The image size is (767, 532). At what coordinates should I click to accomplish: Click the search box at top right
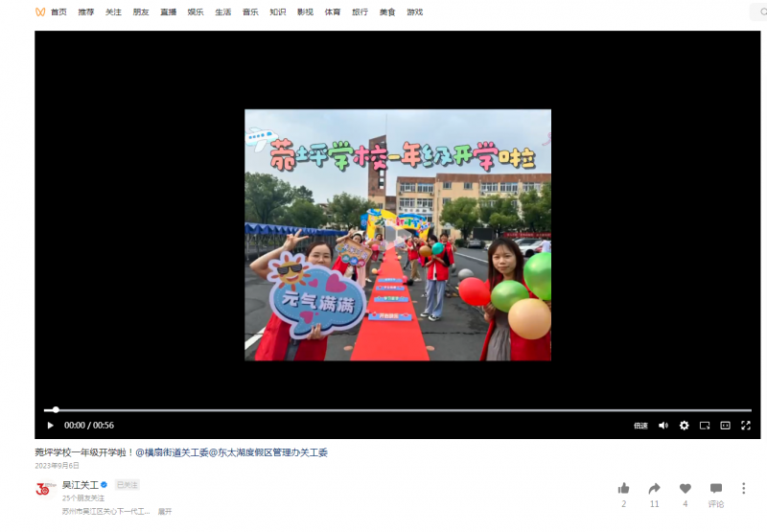pyautogui.click(x=758, y=12)
